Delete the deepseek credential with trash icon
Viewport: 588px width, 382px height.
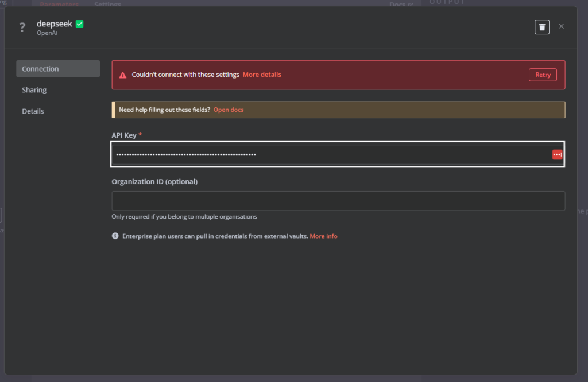(542, 27)
